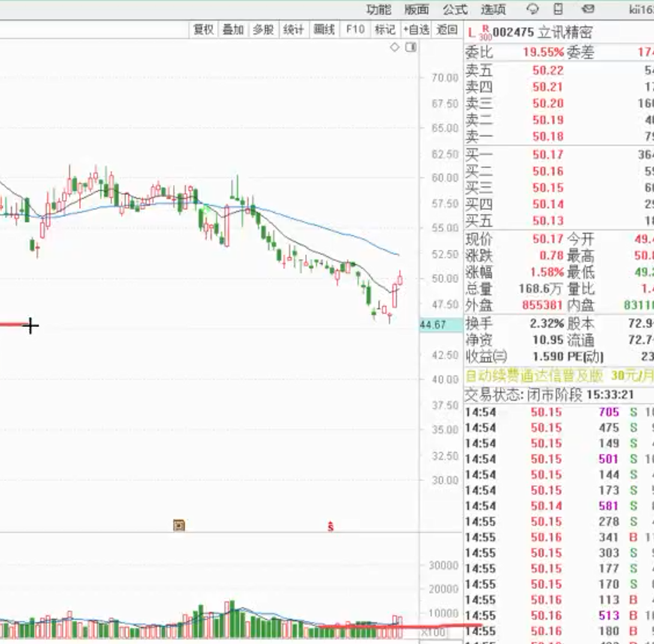Open the mail envelope icon
This screenshot has width=654, height=644.
[x=588, y=9]
